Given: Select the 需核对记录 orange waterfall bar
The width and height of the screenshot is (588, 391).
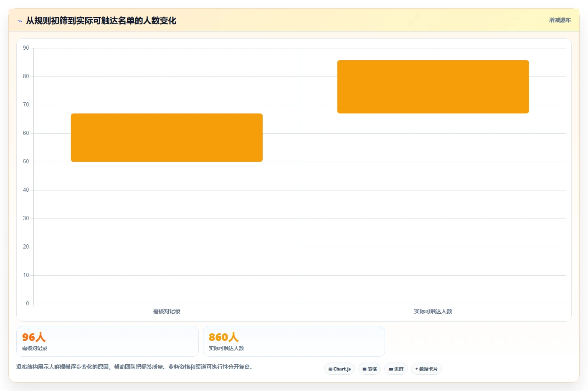Looking at the screenshot, I should 167,137.
